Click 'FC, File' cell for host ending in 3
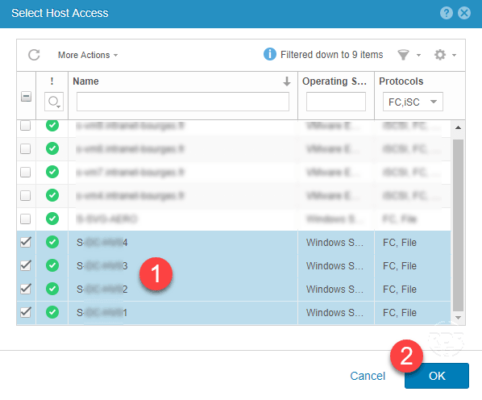 pyautogui.click(x=399, y=266)
